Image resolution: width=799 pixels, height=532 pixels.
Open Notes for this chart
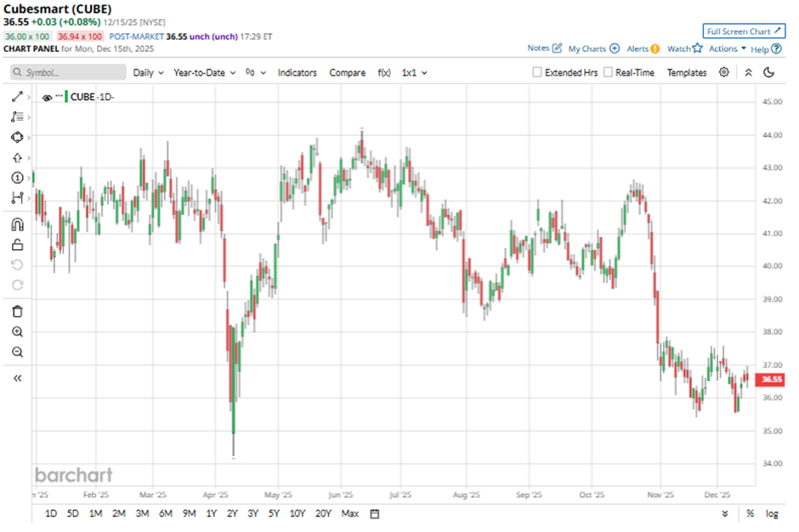(x=544, y=48)
